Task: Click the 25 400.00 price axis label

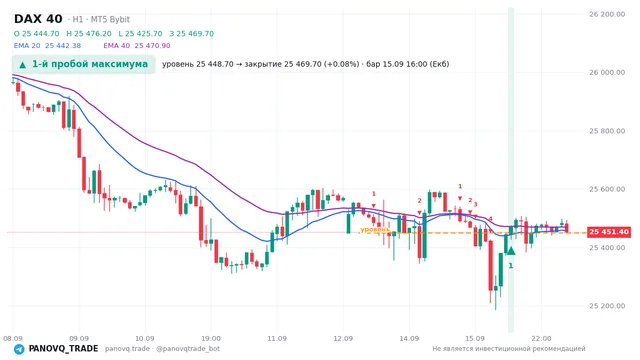Action: pyautogui.click(x=607, y=247)
